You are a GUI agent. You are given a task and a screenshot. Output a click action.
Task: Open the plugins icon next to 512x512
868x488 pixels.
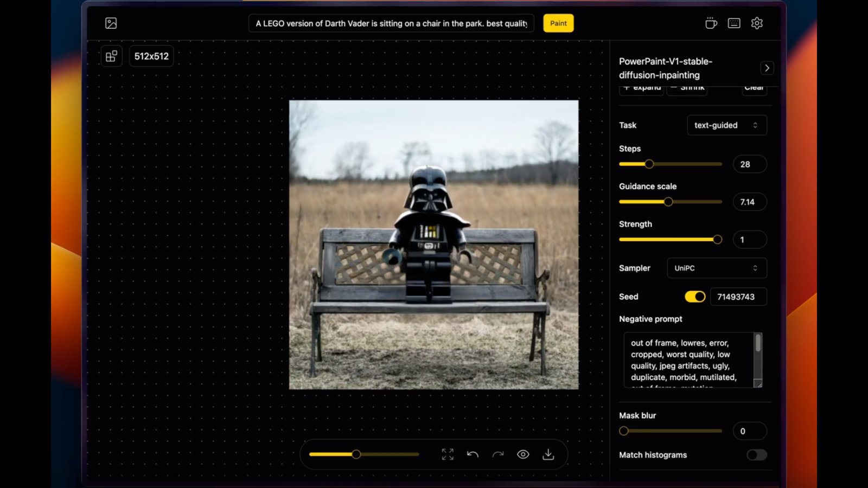pos(111,56)
